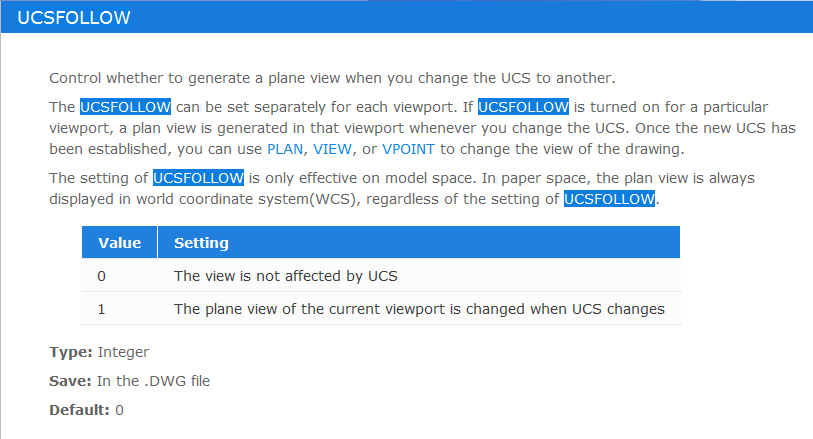Open the PLAN command link
Screen dimensions: 813x439
pyautogui.click(x=285, y=149)
